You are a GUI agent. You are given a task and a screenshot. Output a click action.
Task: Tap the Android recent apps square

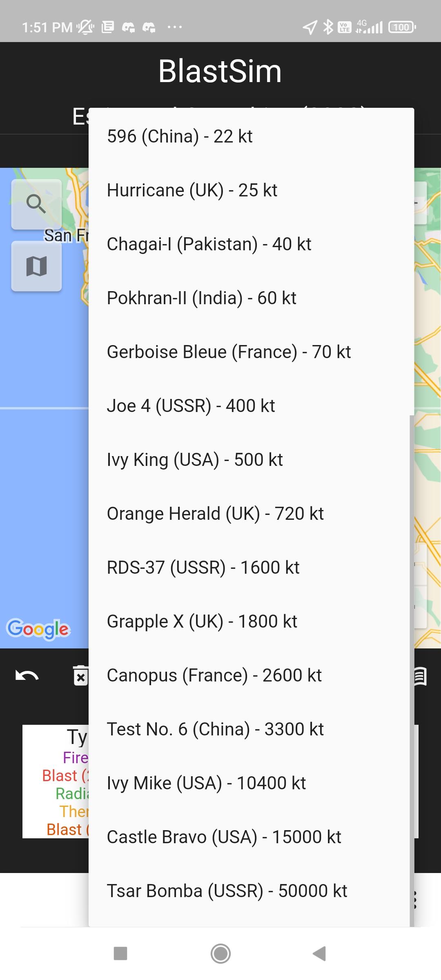[120, 953]
